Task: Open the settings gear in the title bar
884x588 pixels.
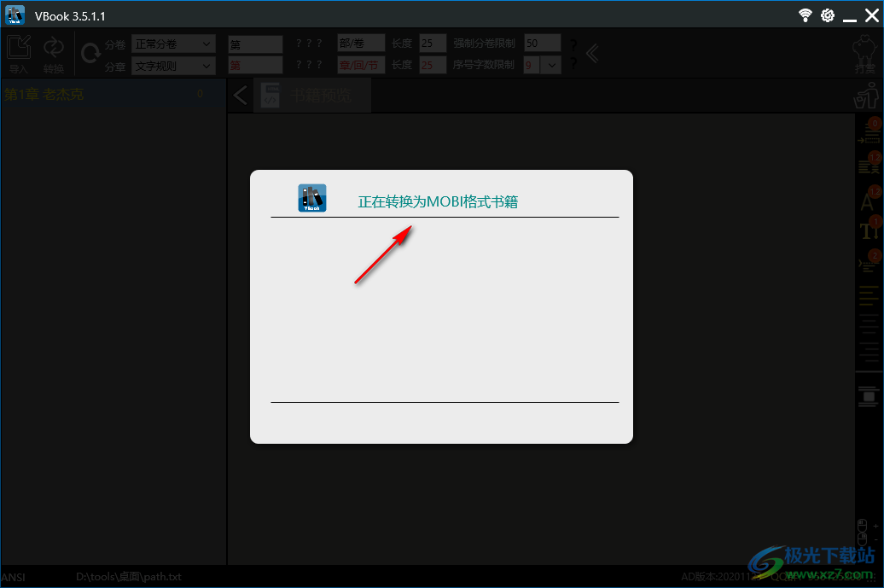Action: point(826,15)
